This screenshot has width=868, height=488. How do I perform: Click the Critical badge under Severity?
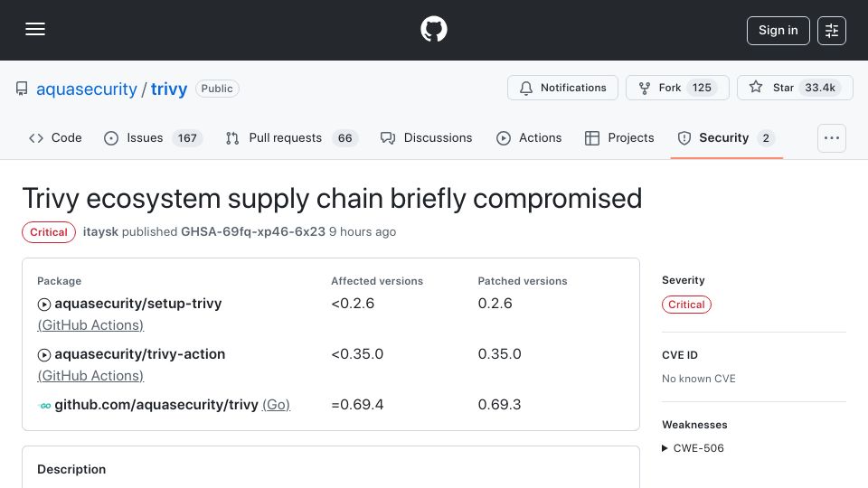686,305
